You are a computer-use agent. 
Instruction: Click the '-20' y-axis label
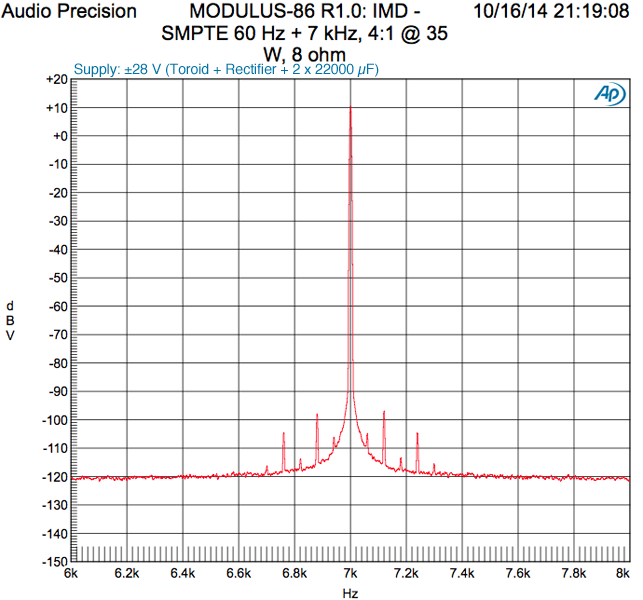(x=58, y=193)
